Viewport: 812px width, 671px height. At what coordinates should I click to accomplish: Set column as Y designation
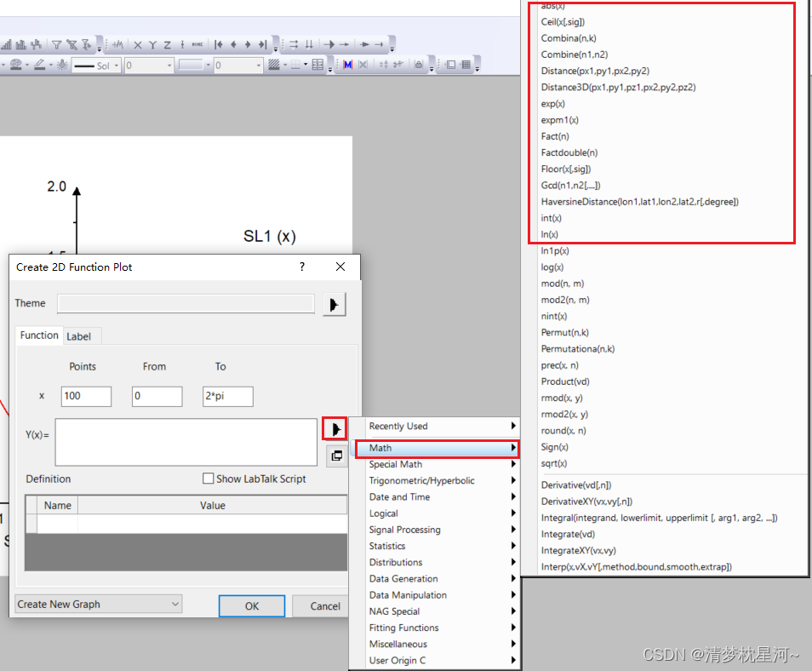[152, 44]
